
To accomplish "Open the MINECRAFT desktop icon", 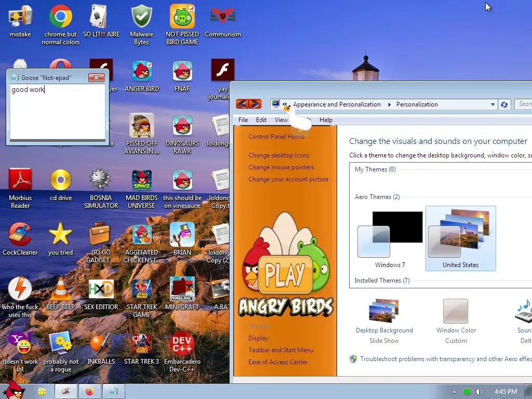I will coord(182,294).
